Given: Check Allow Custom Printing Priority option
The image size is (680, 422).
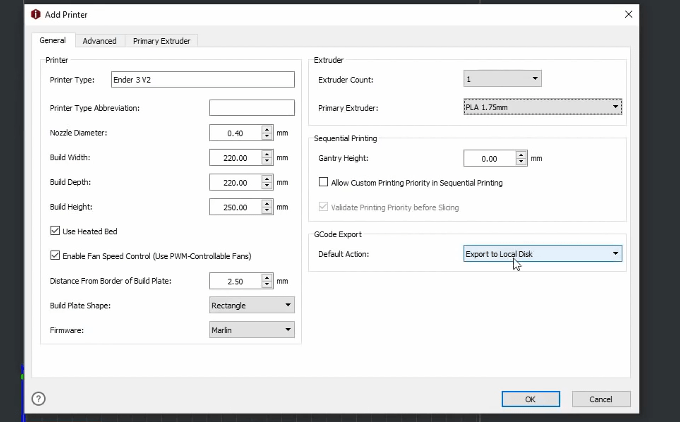Looking at the screenshot, I should click(x=324, y=182).
